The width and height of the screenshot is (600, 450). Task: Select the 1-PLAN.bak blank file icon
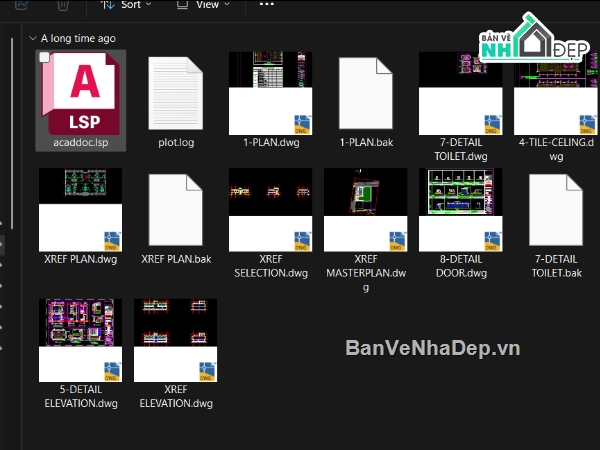(x=366, y=93)
